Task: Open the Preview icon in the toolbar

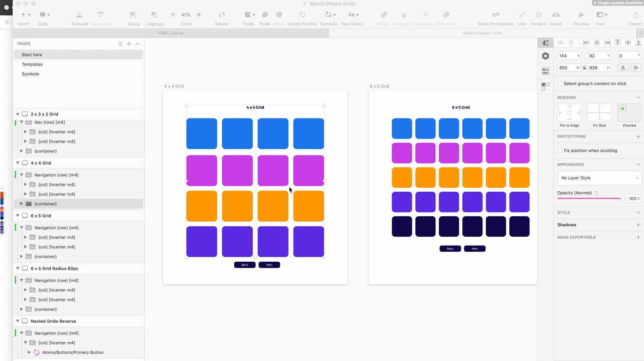Action: pyautogui.click(x=581, y=15)
